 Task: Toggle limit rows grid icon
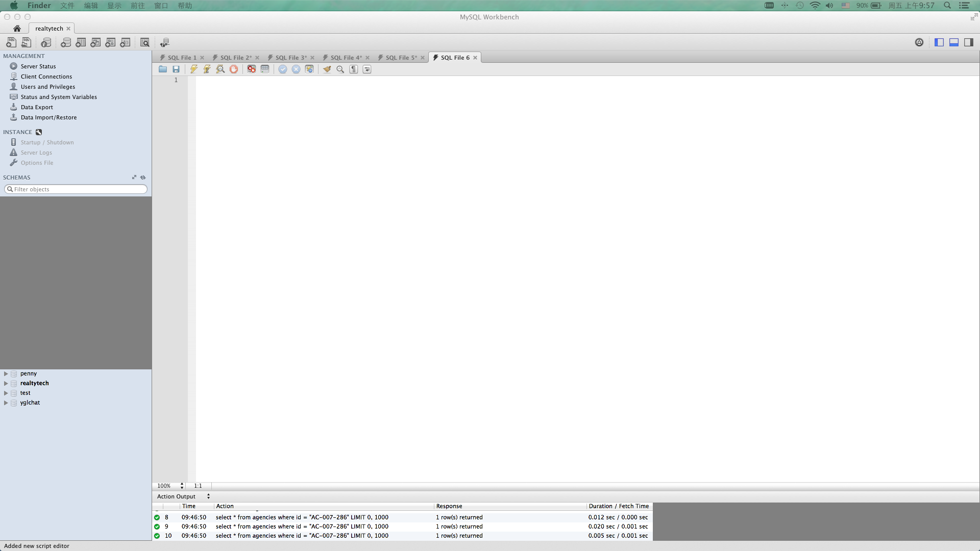tap(265, 69)
